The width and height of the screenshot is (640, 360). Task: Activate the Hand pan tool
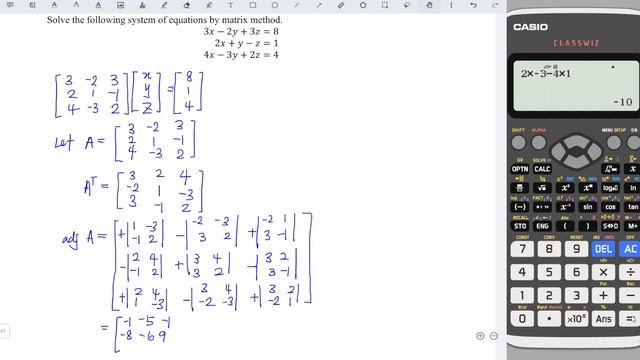[x=429, y=5]
